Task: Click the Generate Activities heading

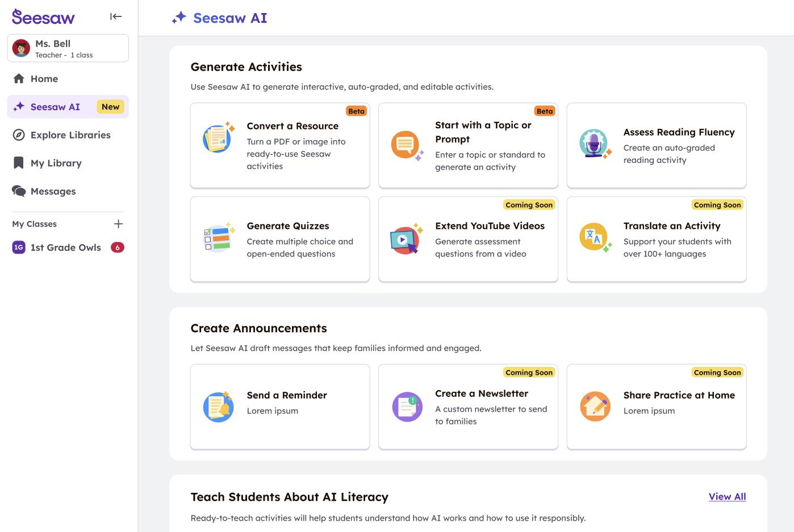Action: coord(246,67)
